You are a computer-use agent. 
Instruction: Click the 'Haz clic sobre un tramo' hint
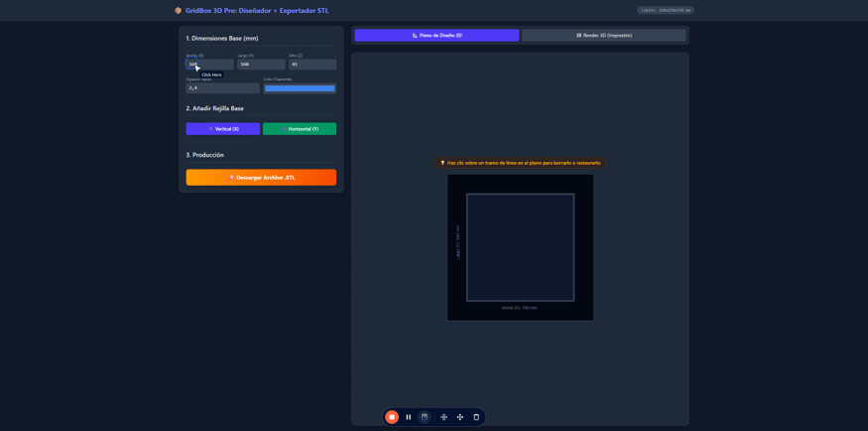(x=520, y=163)
